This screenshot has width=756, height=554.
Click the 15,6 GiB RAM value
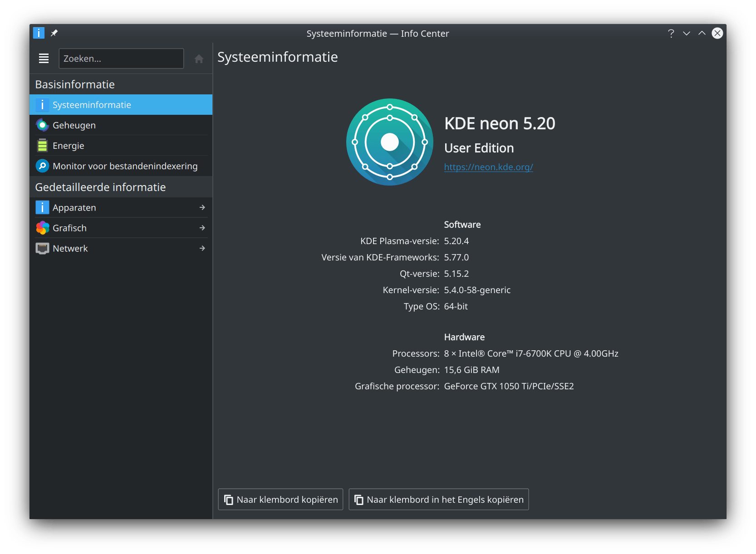[471, 370]
